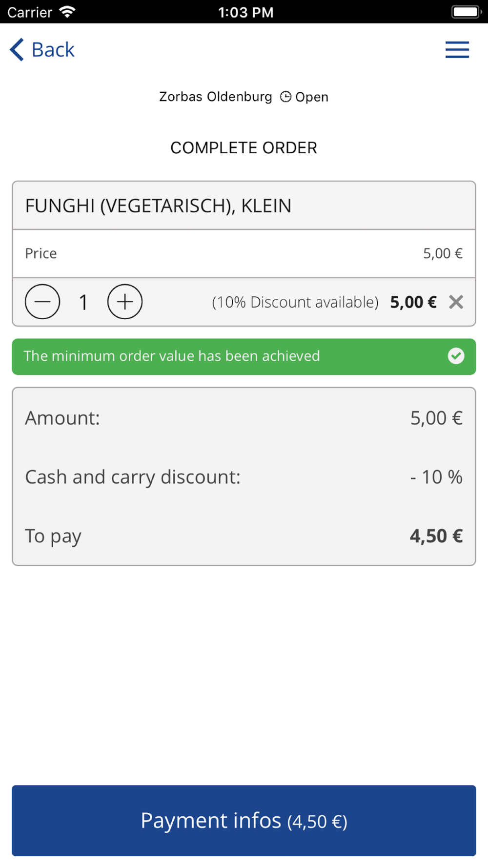Tap the Zorbas Oldenburg restaurant name
The image size is (488, 868).
tap(216, 97)
